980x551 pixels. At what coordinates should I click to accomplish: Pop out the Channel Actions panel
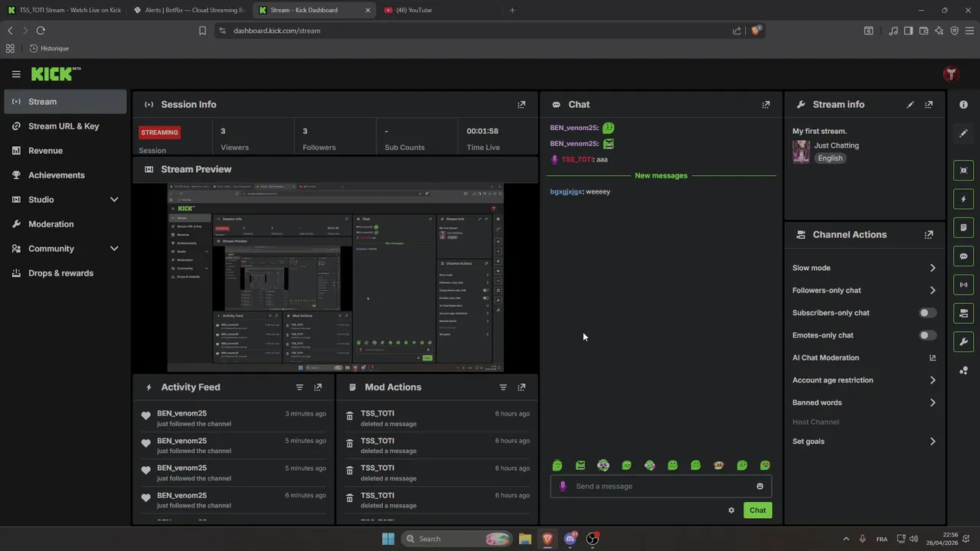929,235
